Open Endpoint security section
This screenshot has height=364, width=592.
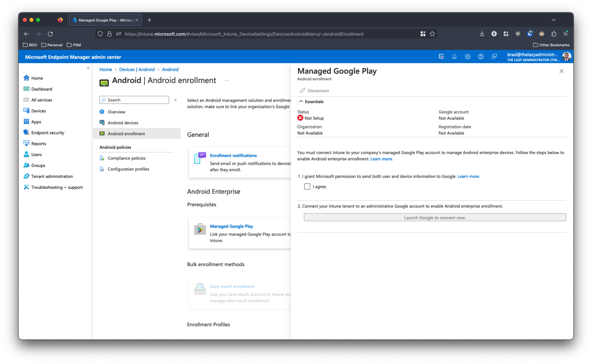point(44,133)
